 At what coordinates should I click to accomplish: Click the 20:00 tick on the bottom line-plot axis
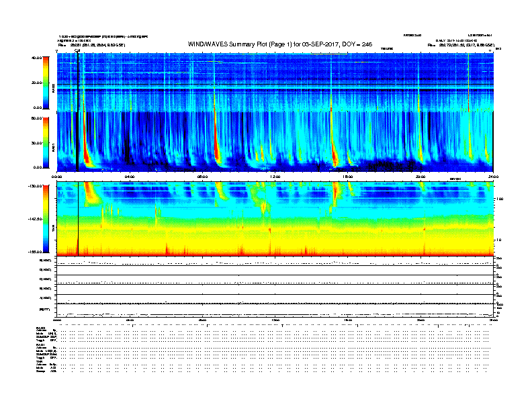click(420, 320)
